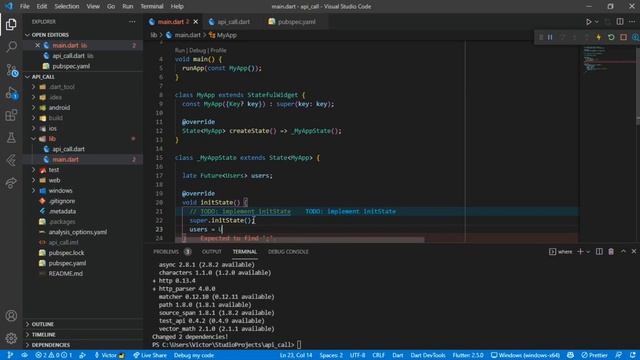The width and height of the screenshot is (640, 360).
Task: Collapse the API_CALL project section
Action: 27,77
